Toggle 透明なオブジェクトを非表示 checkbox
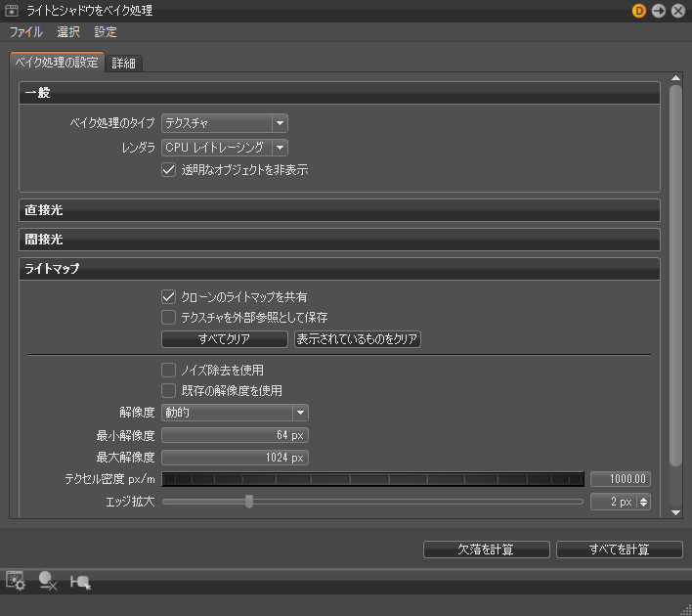The width and height of the screenshot is (692, 616). (x=168, y=169)
